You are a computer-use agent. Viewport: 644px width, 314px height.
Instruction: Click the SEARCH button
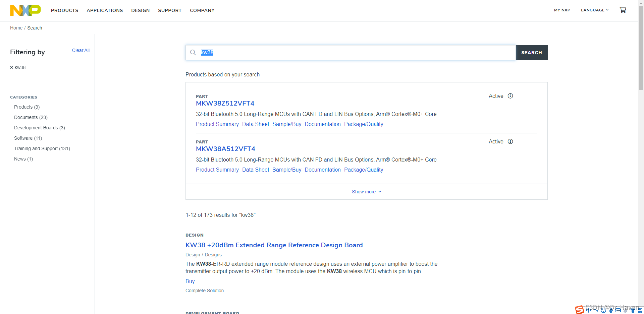532,53
